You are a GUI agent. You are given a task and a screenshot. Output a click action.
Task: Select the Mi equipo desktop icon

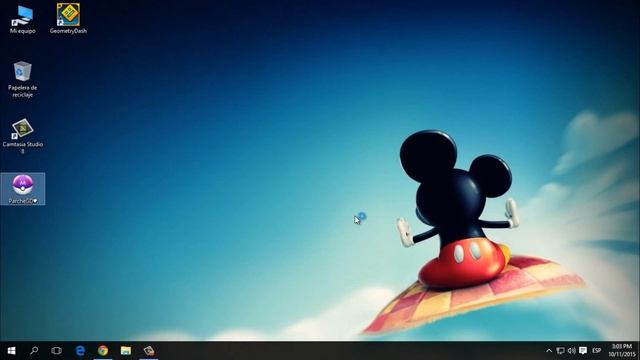coord(22,19)
